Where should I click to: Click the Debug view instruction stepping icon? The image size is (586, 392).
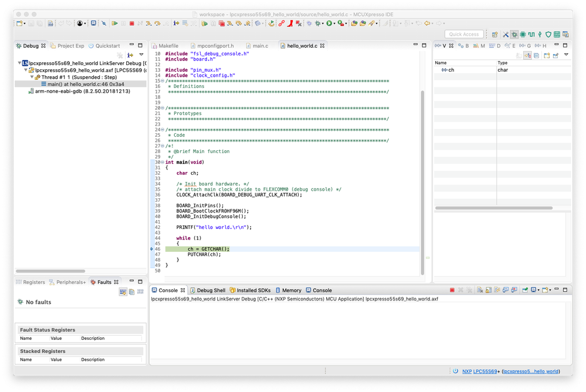130,55
